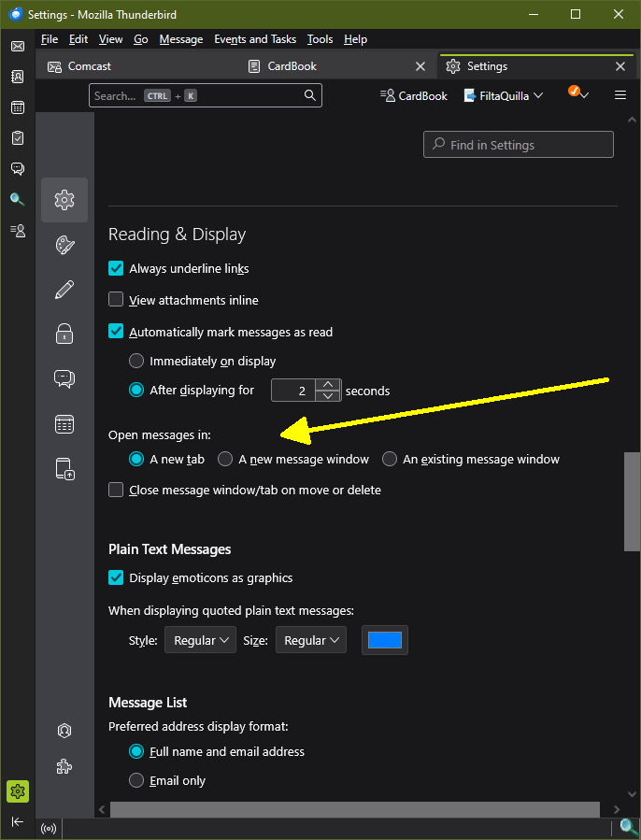Open the Mail space icon
Image resolution: width=641 pixels, height=840 pixels.
click(x=18, y=47)
